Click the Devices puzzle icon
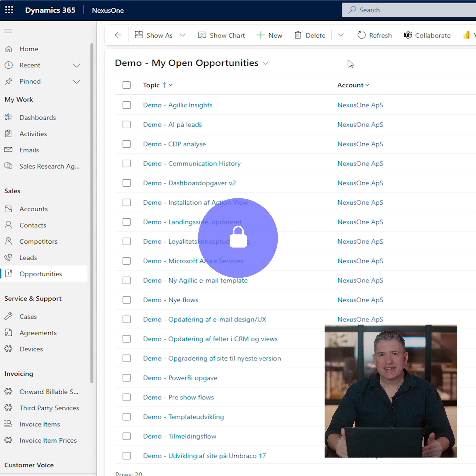476x476 pixels. pyautogui.click(x=9, y=349)
